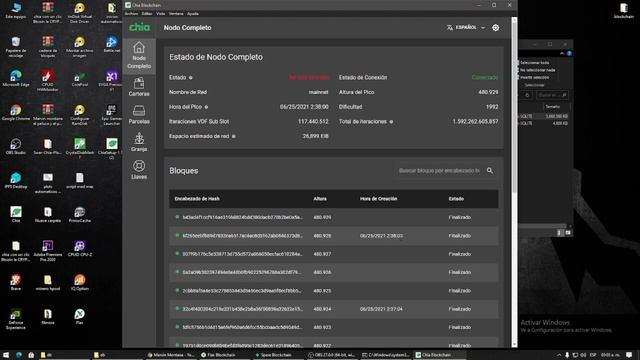This screenshot has height=360, width=640.
Task: Open IQ Option desktop shortcut
Action: tap(80, 282)
